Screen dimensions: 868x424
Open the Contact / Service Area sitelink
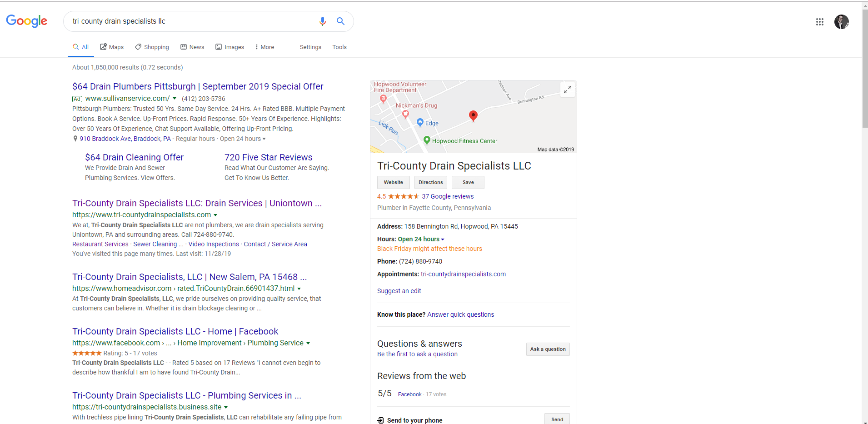coord(275,244)
